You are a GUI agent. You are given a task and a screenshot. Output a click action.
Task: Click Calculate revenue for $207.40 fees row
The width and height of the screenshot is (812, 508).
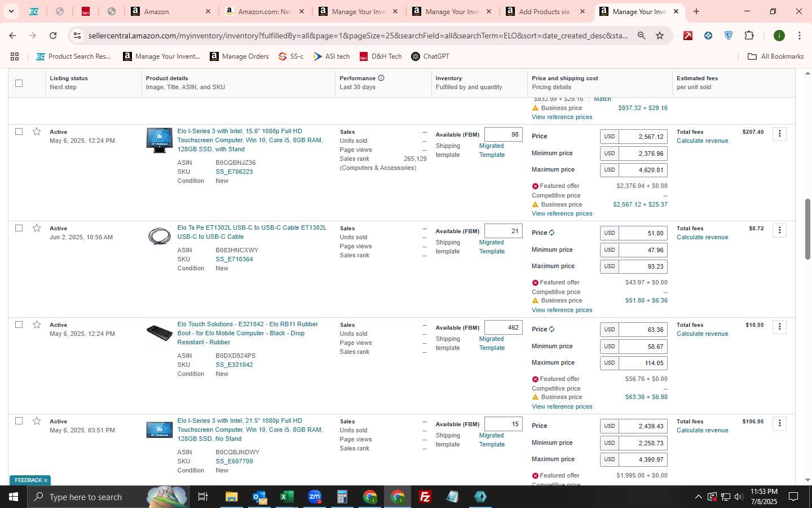pos(702,141)
